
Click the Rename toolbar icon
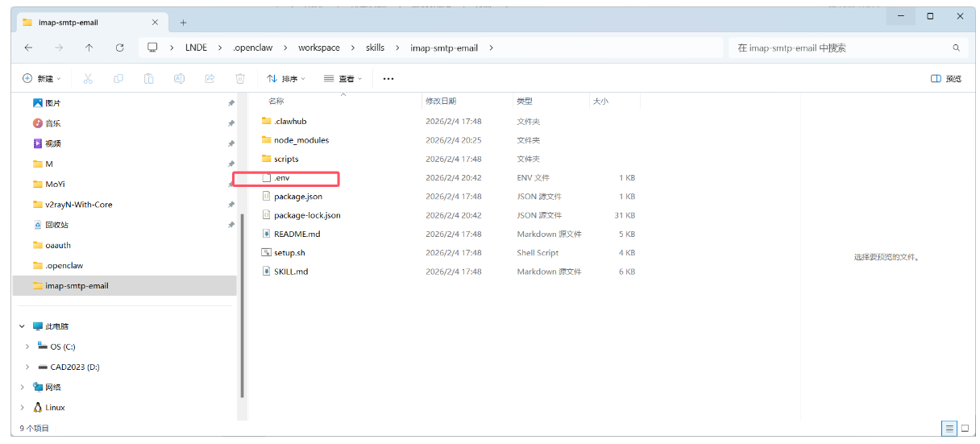click(x=180, y=78)
